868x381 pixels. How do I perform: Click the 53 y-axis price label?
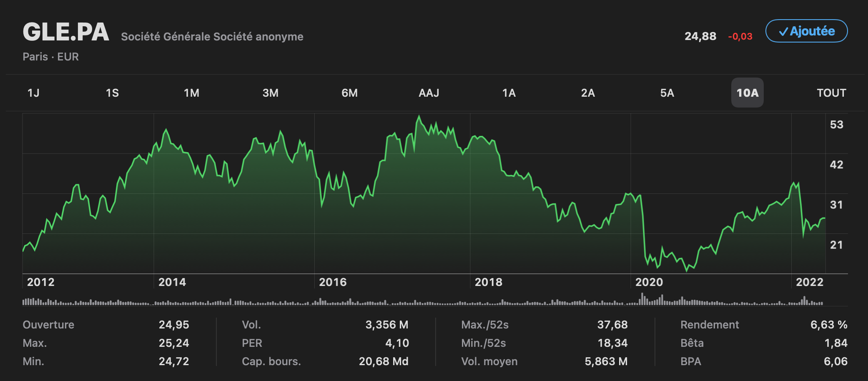(837, 125)
